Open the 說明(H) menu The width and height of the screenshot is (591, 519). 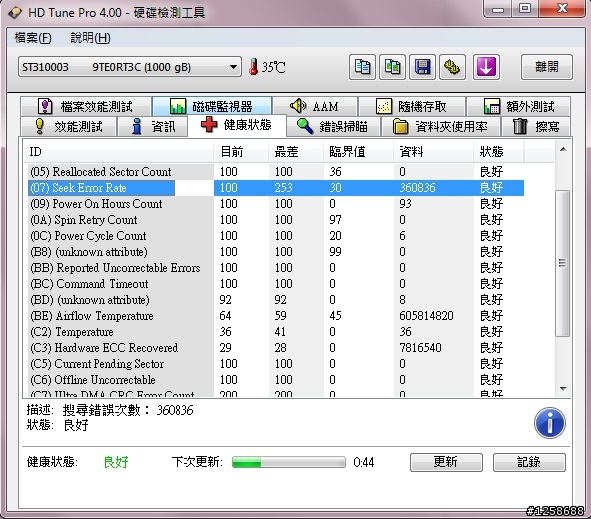pos(90,38)
